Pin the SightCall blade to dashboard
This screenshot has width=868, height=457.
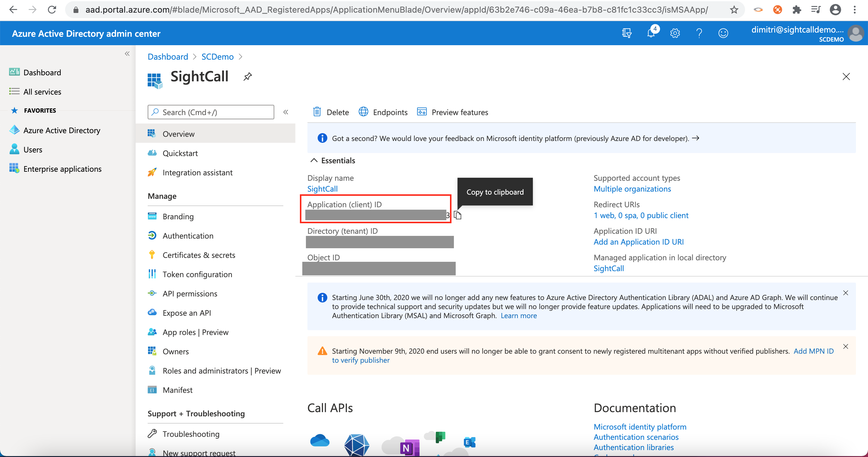point(247,77)
